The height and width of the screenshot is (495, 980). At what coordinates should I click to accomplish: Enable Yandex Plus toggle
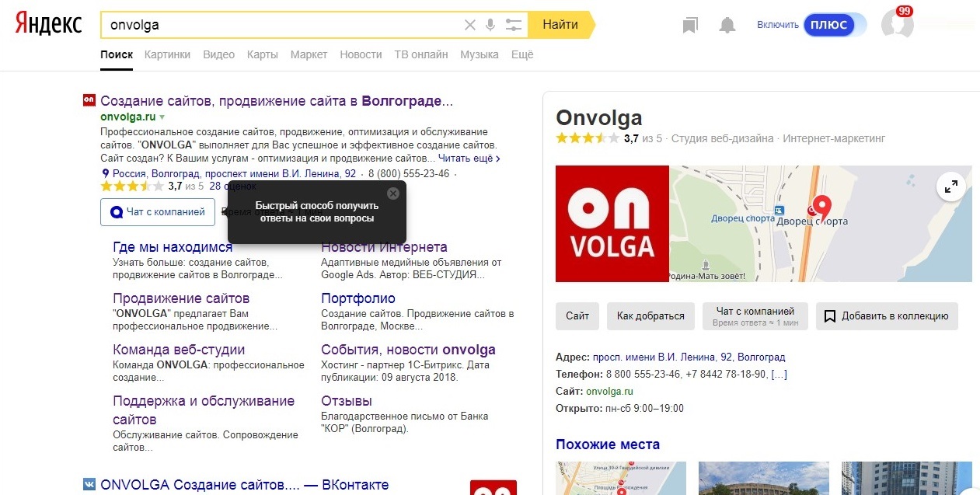coord(835,25)
